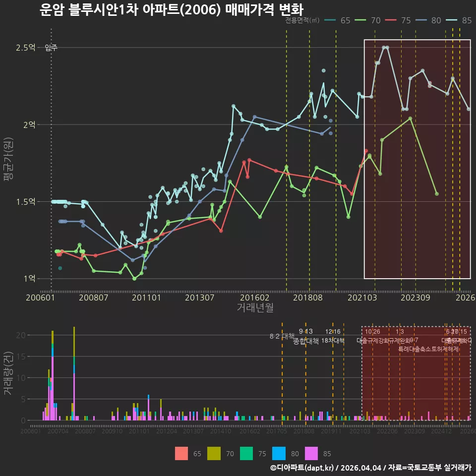Click the 9·13 종합대책 marker label
Viewport: 476px width, 476px height.
(306, 336)
